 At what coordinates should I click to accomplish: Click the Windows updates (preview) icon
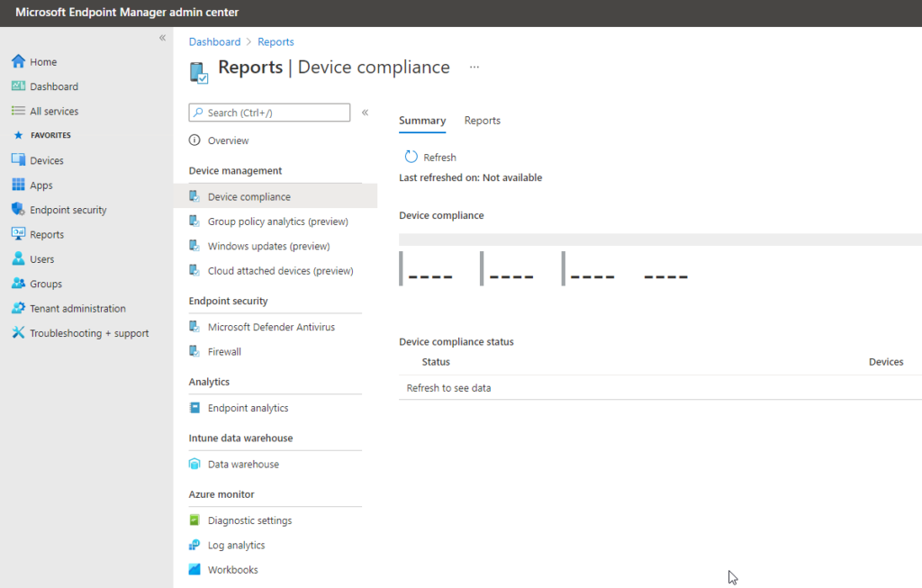click(194, 246)
